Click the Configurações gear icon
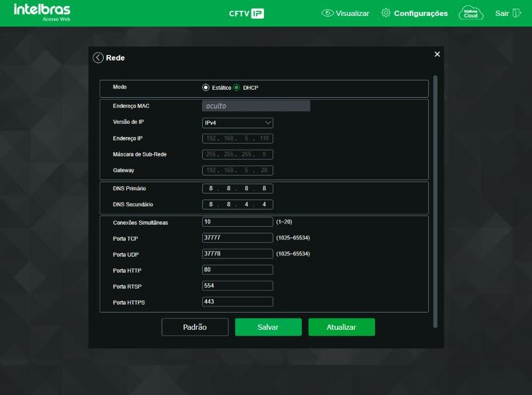The width and height of the screenshot is (532, 395). 386,13
